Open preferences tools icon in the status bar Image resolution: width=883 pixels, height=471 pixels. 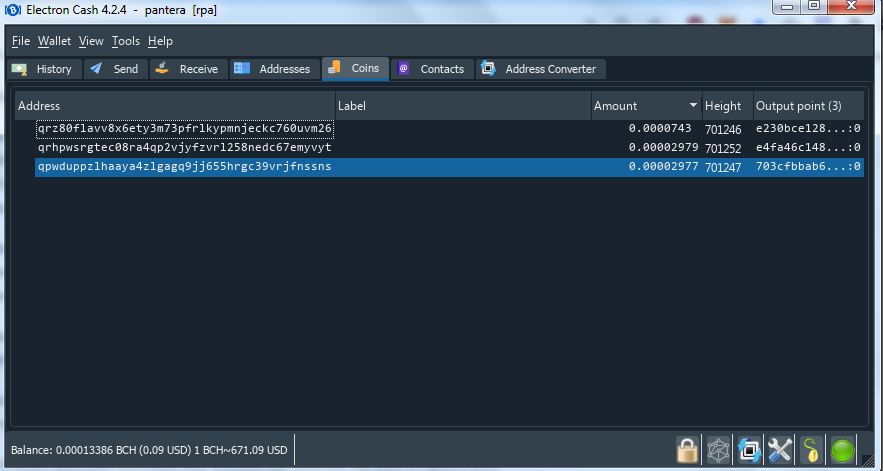pyautogui.click(x=780, y=451)
